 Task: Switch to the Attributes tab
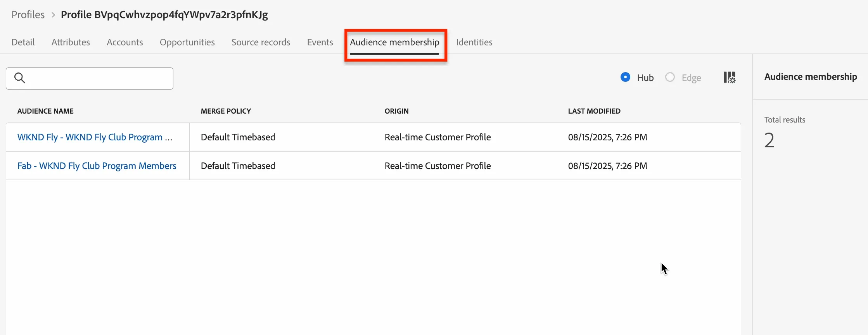71,42
